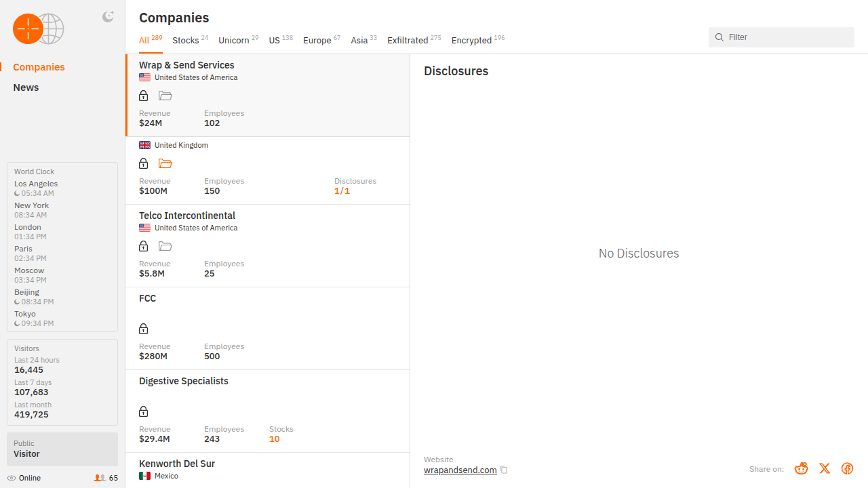Click lock icon for Wrap & Send Services
The image size is (868, 488).
coord(143,96)
